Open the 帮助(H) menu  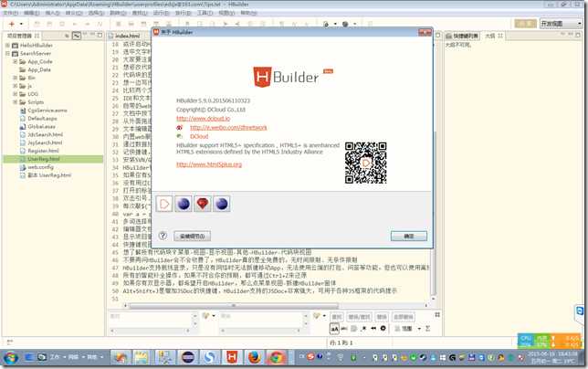tap(248, 13)
